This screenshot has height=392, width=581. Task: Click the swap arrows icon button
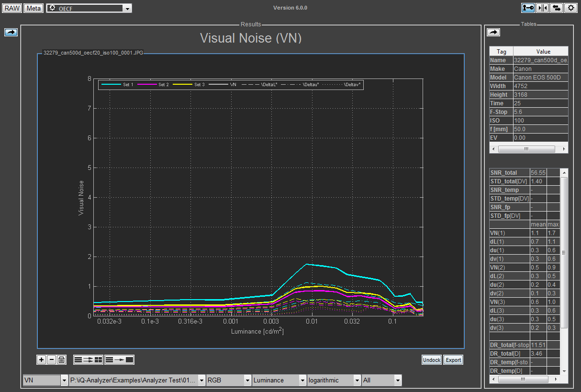coord(556,8)
